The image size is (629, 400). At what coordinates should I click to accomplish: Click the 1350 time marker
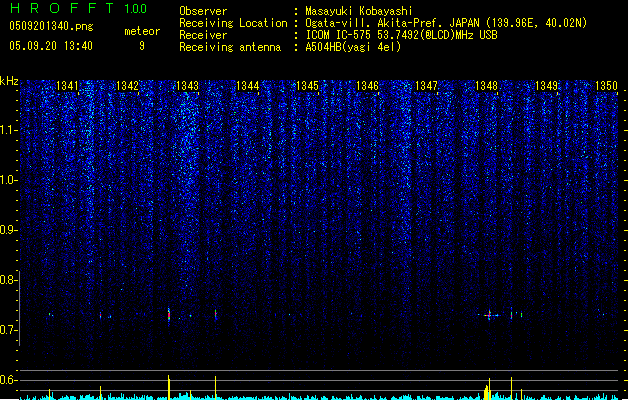[x=606, y=86]
